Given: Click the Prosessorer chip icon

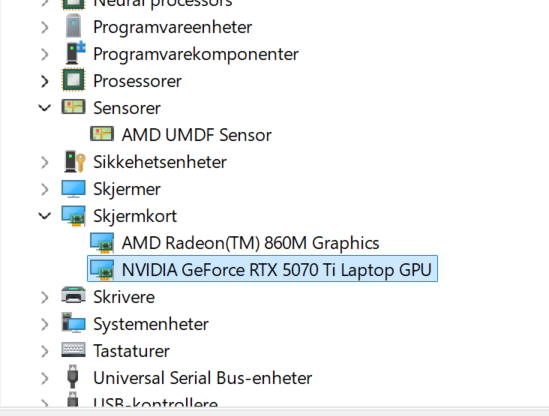Looking at the screenshot, I should (74, 80).
